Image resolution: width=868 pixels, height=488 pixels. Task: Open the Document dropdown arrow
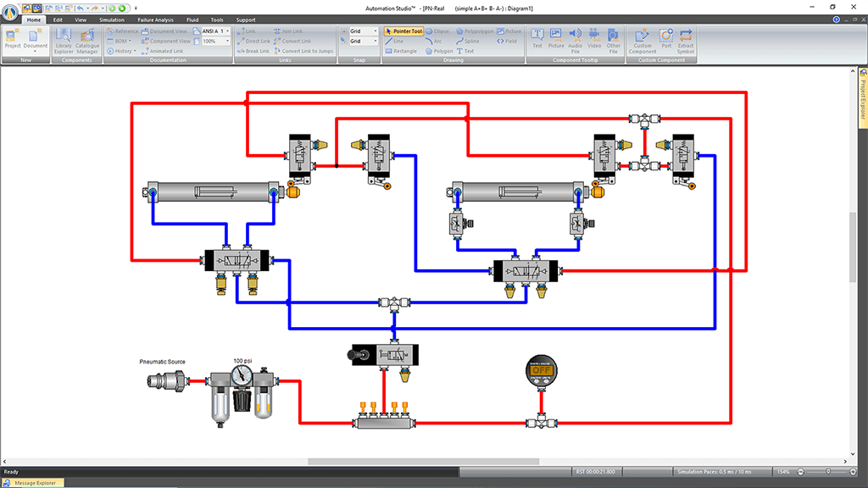pyautogui.click(x=36, y=53)
